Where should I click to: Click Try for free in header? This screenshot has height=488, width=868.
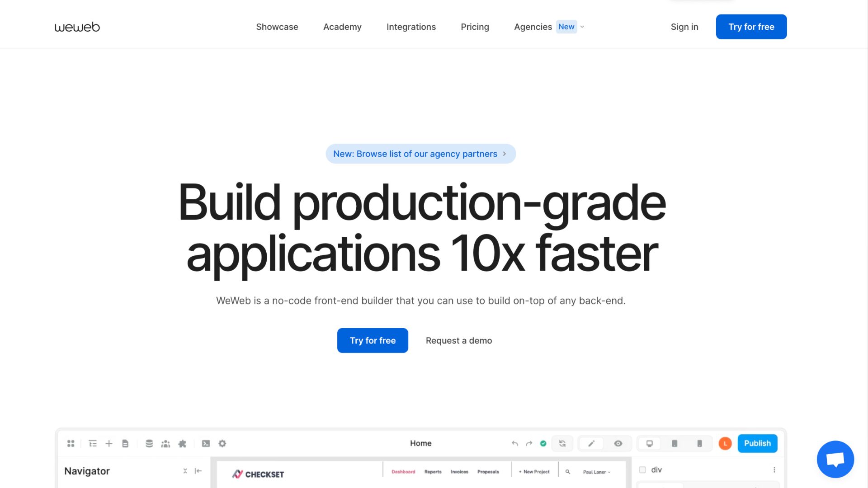(x=751, y=27)
